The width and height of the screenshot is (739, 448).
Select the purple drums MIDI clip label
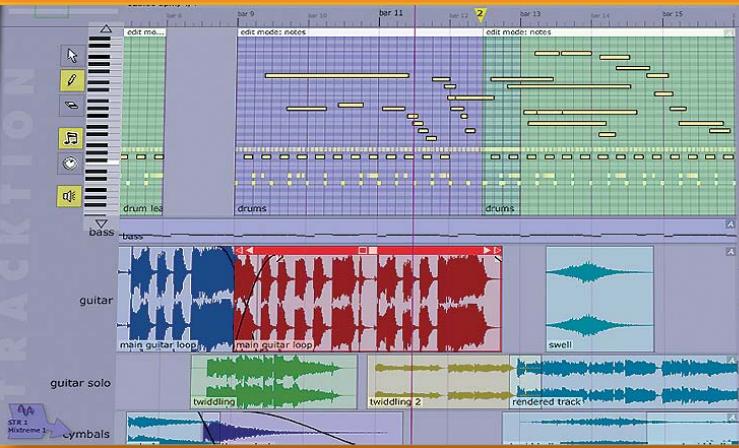pos(252,208)
